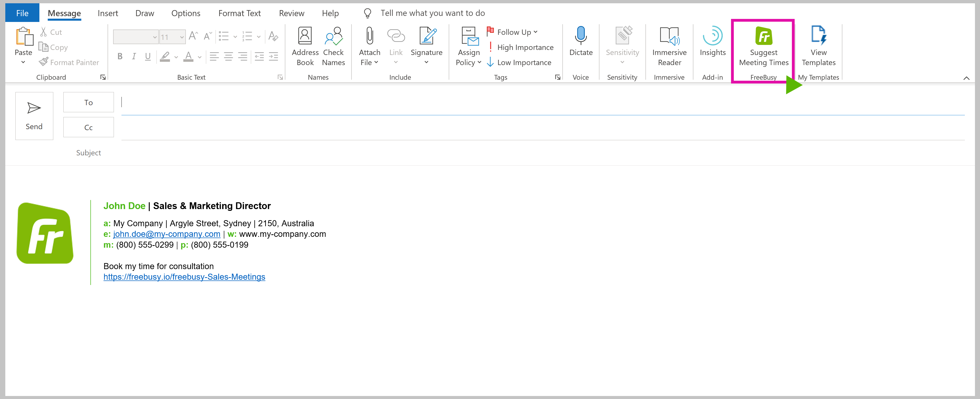Open View Templates
Viewport: 980px width, 399px height.
point(818,46)
